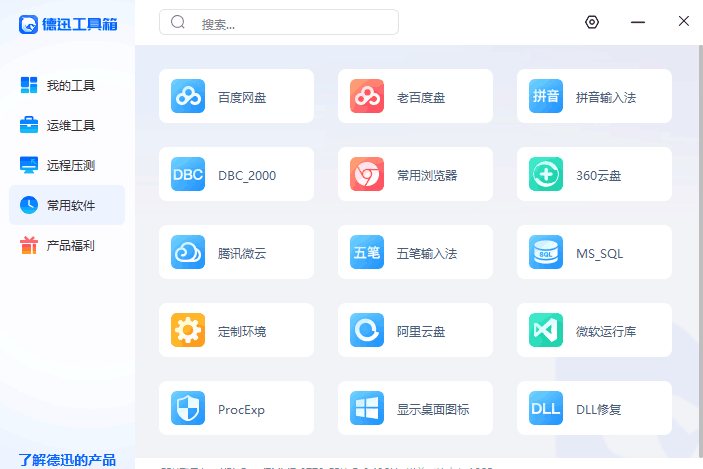Launch the 微软运行库 Visual Studio icon
Image resolution: width=703 pixels, height=469 pixels.
point(546,330)
